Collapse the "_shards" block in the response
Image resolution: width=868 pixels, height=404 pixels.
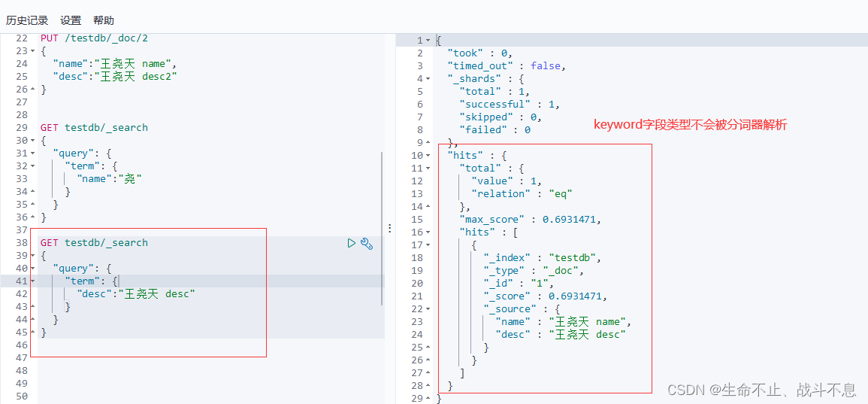click(428, 79)
